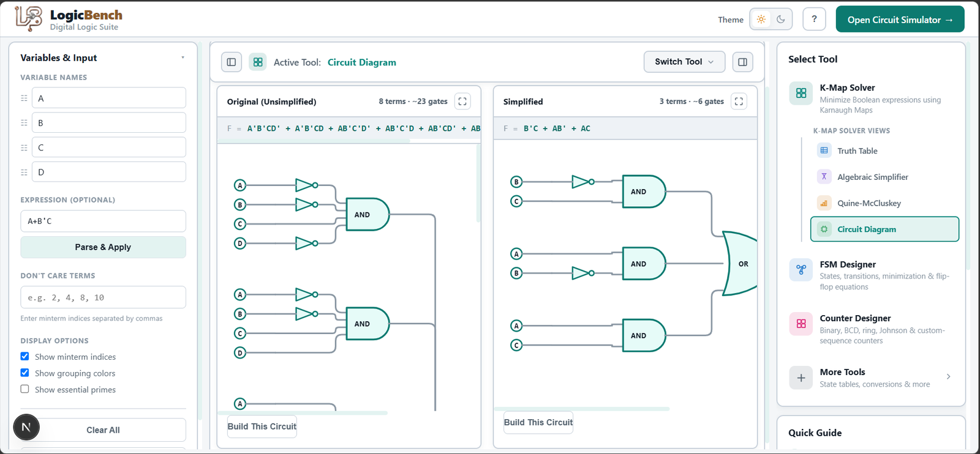This screenshot has width=980, height=454.
Task: Click the K-Map Solver grid icon
Action: 801,93
